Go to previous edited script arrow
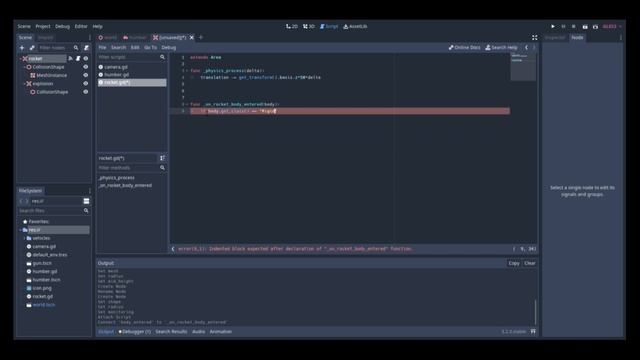The image size is (640, 360). pos(527,48)
